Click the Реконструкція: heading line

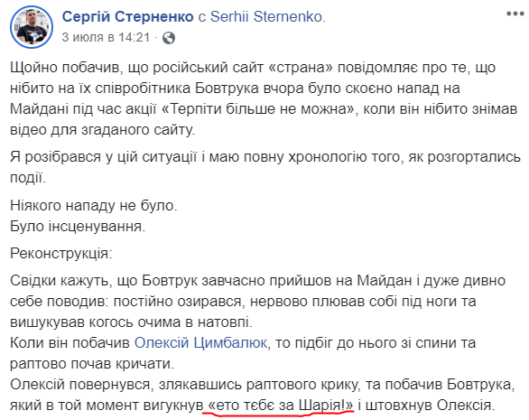[61, 254]
